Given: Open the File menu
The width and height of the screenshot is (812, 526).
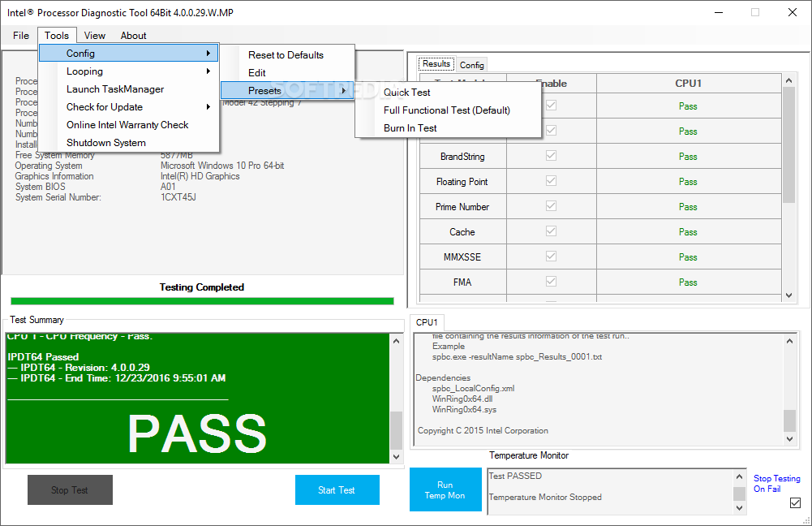Looking at the screenshot, I should click(21, 35).
